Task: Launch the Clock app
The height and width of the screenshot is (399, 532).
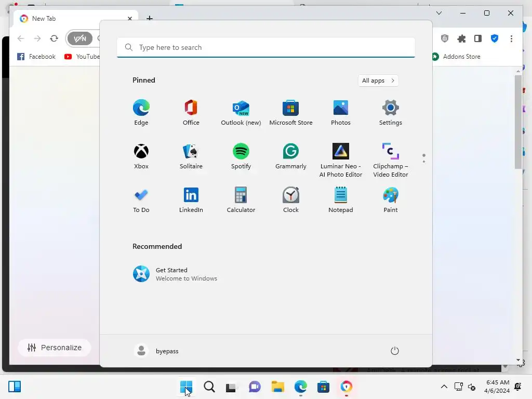Action: pos(291,200)
